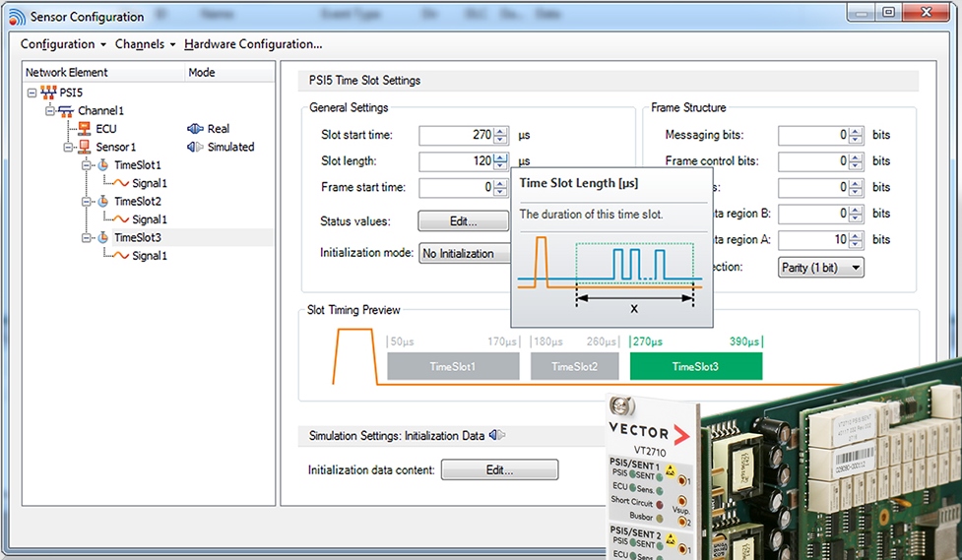Click Edit button for Status values

pos(463,221)
